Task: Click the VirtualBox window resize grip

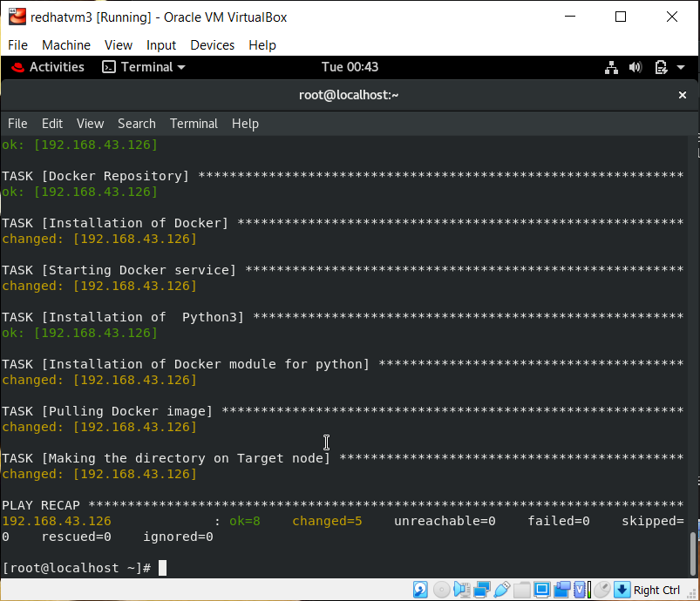Action: (692, 594)
